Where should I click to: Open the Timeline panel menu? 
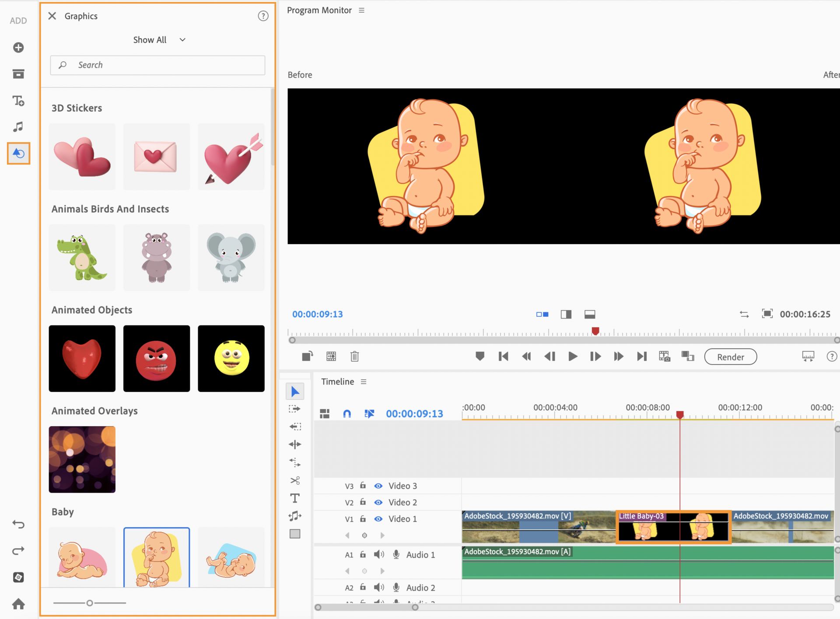tap(364, 381)
